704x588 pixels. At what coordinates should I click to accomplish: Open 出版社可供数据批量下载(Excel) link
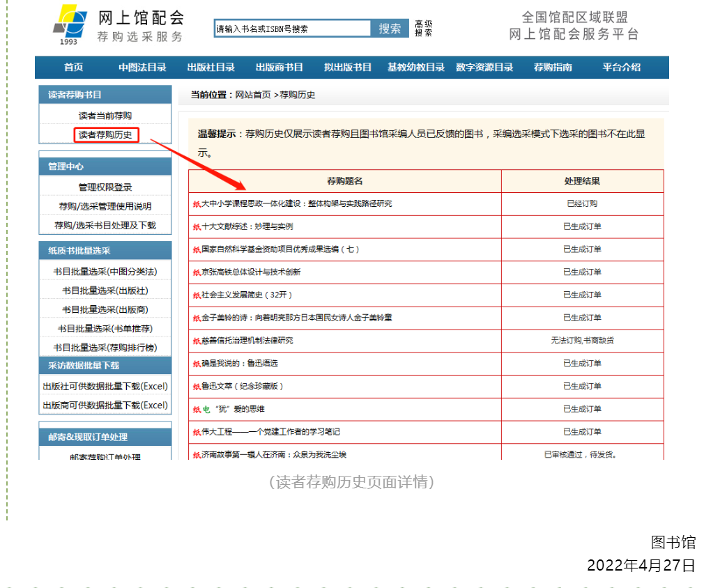coord(105,386)
